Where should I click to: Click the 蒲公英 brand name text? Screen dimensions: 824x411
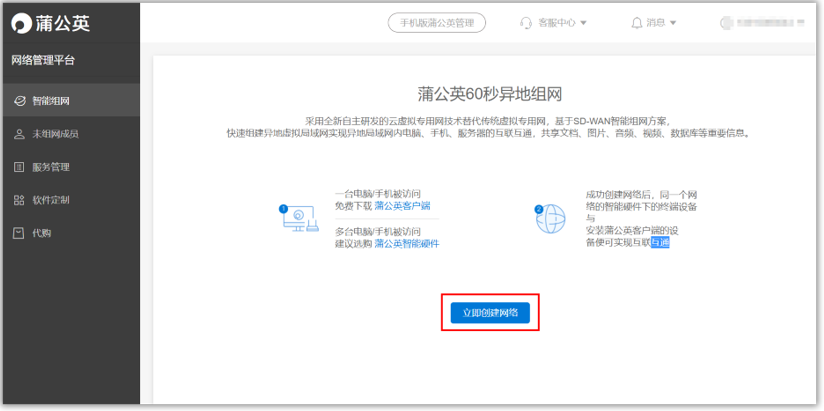pos(63,24)
